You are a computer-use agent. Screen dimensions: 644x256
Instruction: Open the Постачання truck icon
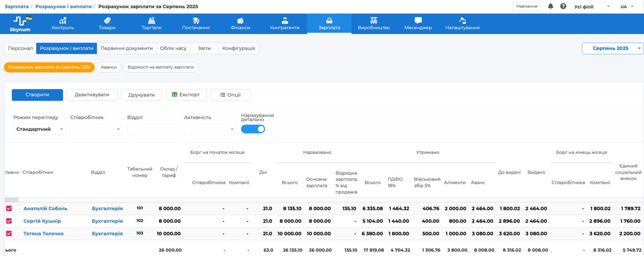click(x=196, y=20)
